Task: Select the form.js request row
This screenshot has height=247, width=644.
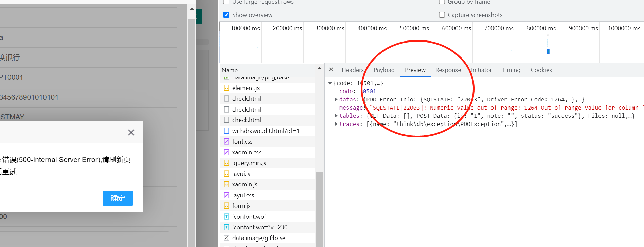Action: click(268, 206)
